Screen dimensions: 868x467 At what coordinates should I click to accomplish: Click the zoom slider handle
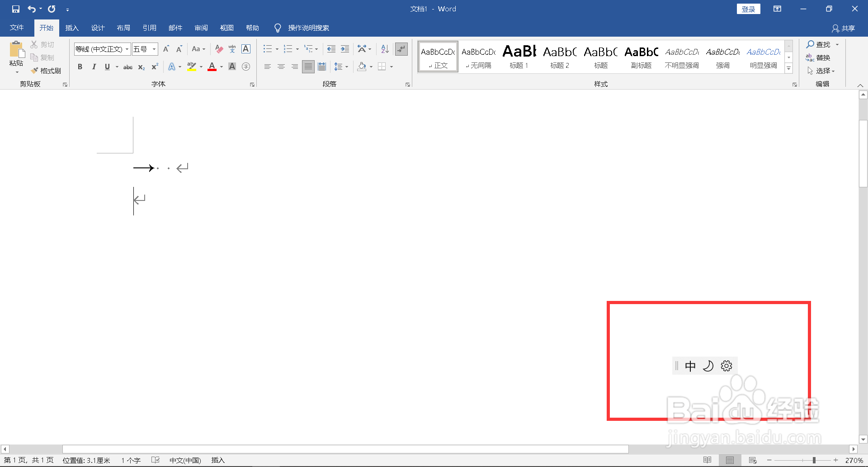click(814, 460)
